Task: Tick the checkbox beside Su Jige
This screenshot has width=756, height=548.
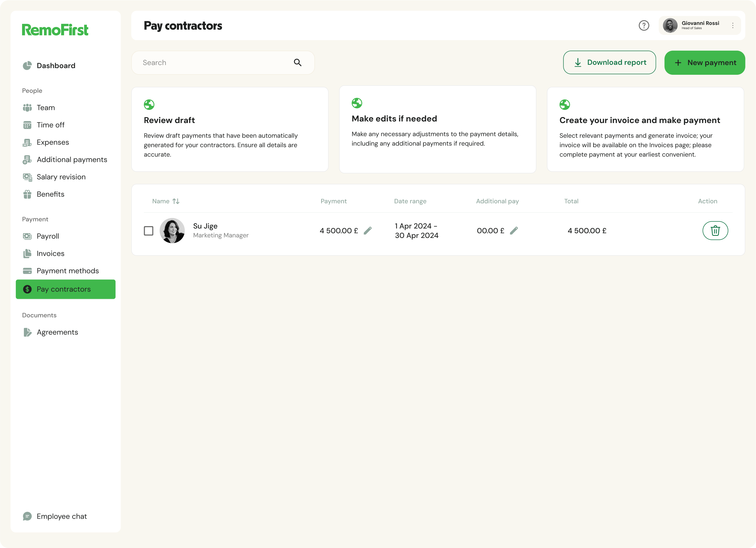Action: coord(149,231)
